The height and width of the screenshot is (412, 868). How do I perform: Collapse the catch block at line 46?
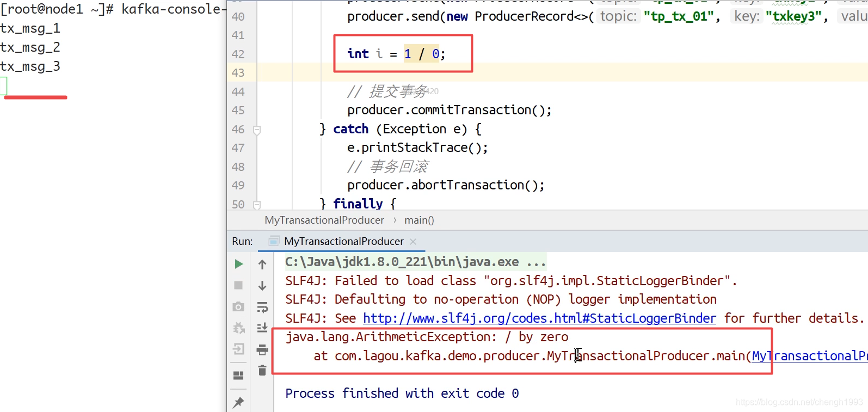[257, 130]
